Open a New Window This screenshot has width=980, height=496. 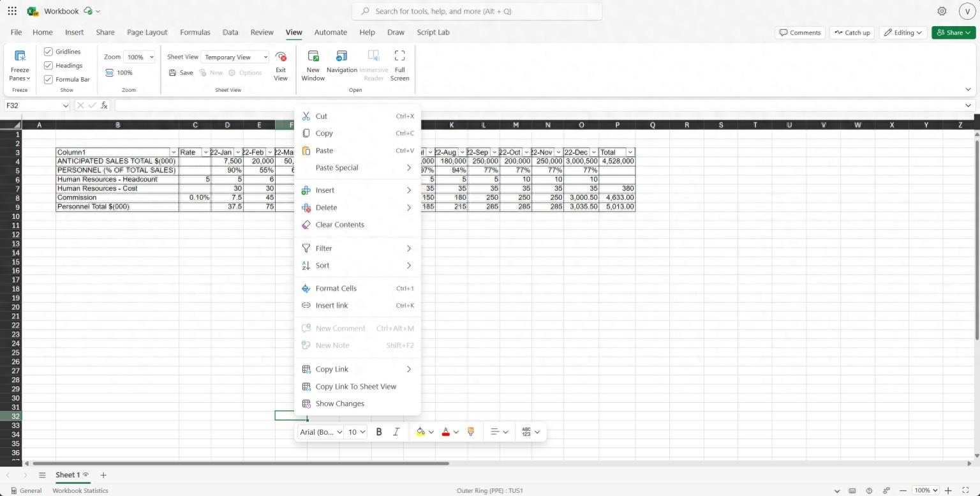[x=313, y=66]
